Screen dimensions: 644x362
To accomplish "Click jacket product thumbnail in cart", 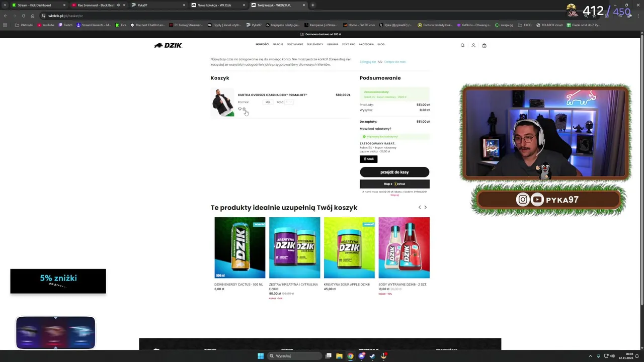I will [222, 102].
